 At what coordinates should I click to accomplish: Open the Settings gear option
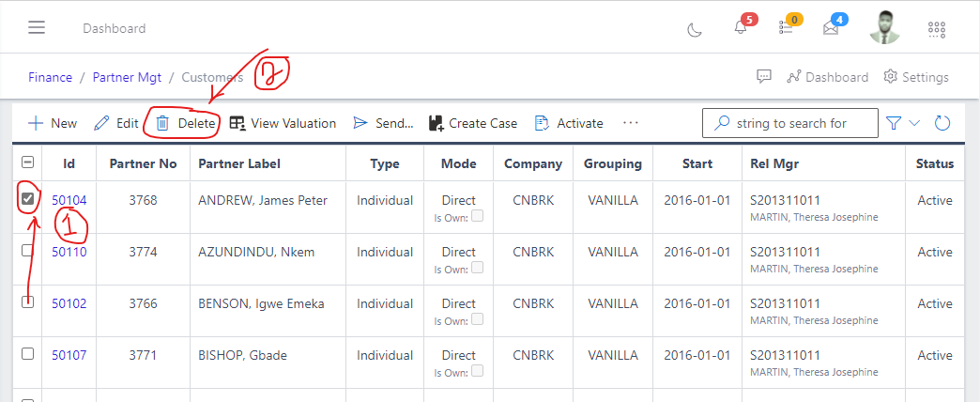coord(916,77)
